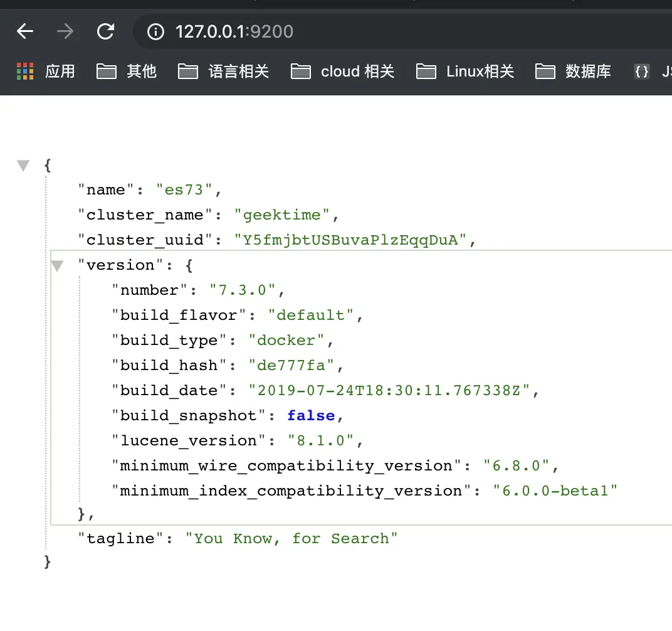Click the "number" key
The height and width of the screenshot is (631, 672).
click(x=149, y=290)
